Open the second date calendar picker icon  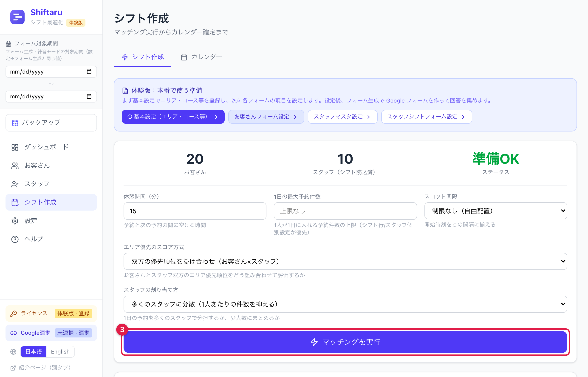[89, 97]
